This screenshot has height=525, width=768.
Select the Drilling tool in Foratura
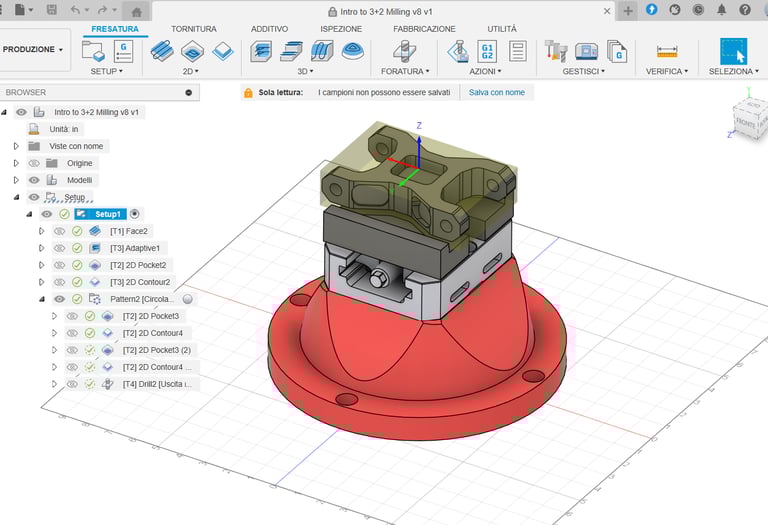[x=402, y=51]
